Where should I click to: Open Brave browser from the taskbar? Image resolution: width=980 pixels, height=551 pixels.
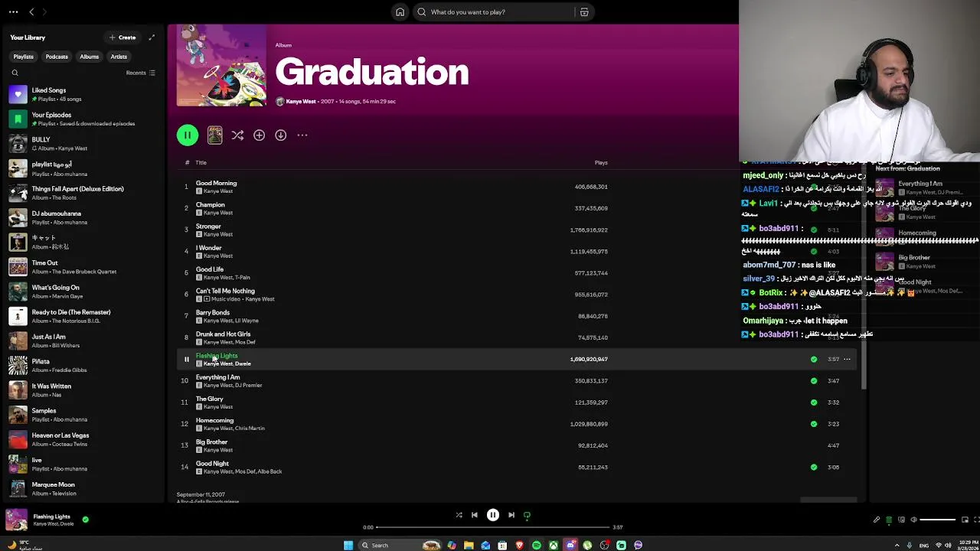point(520,546)
